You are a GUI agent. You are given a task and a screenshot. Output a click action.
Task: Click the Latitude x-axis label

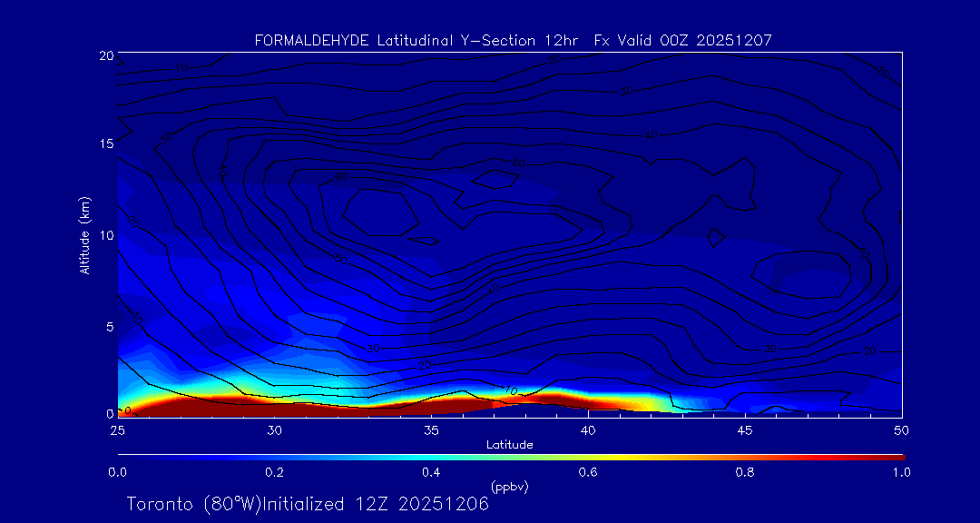pos(509,445)
